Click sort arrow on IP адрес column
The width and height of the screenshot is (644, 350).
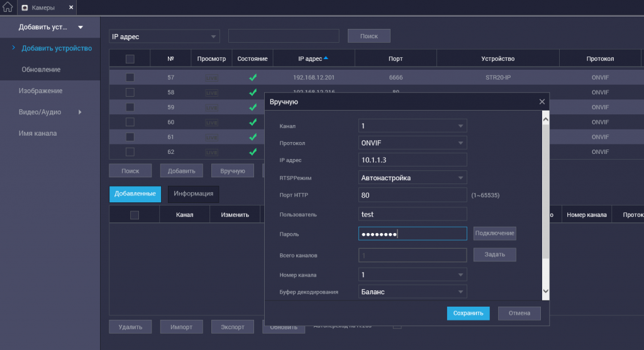pyautogui.click(x=326, y=58)
